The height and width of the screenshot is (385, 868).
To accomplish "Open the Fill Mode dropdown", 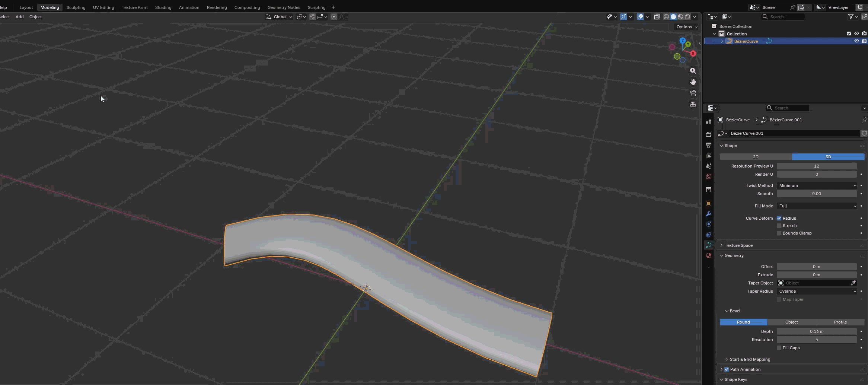I will 817,206.
